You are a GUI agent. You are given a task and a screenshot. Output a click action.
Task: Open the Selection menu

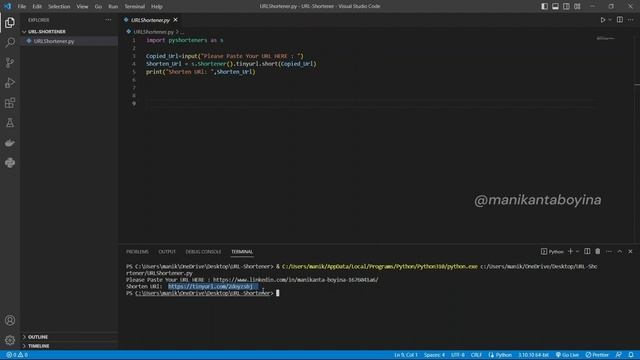(x=59, y=7)
